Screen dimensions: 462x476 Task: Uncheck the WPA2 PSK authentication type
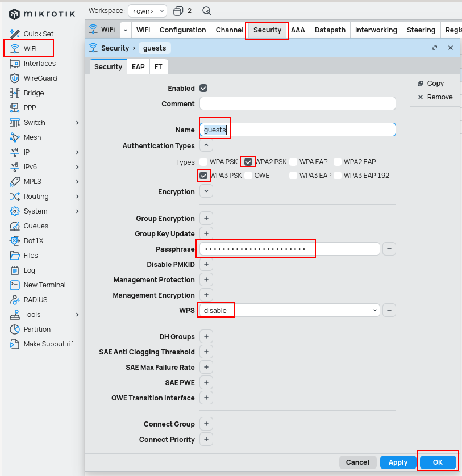pyautogui.click(x=248, y=162)
